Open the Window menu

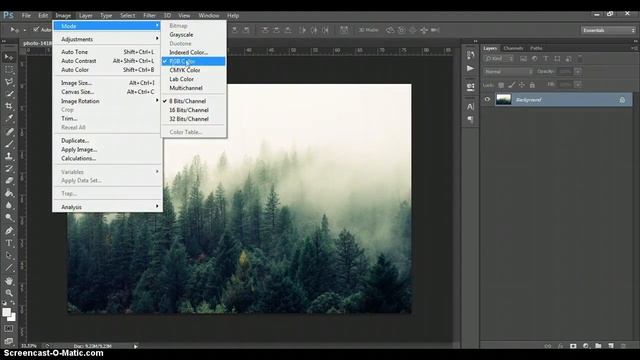[x=209, y=16]
